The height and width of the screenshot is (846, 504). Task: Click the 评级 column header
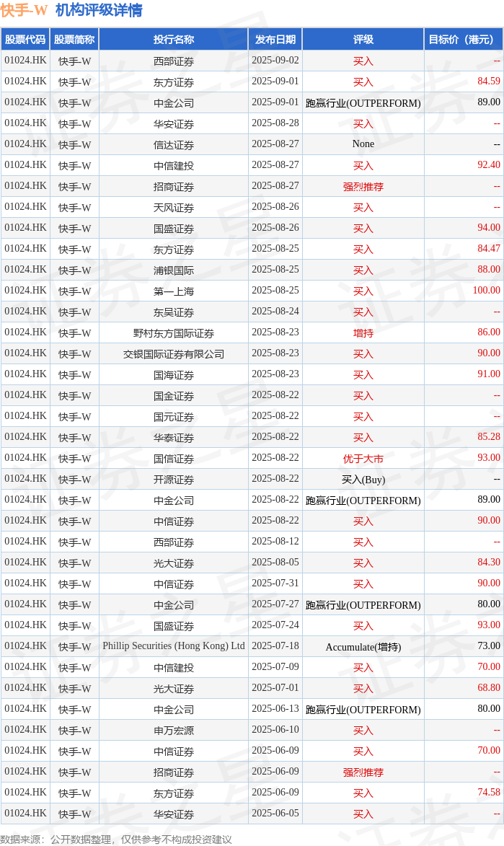[363, 40]
